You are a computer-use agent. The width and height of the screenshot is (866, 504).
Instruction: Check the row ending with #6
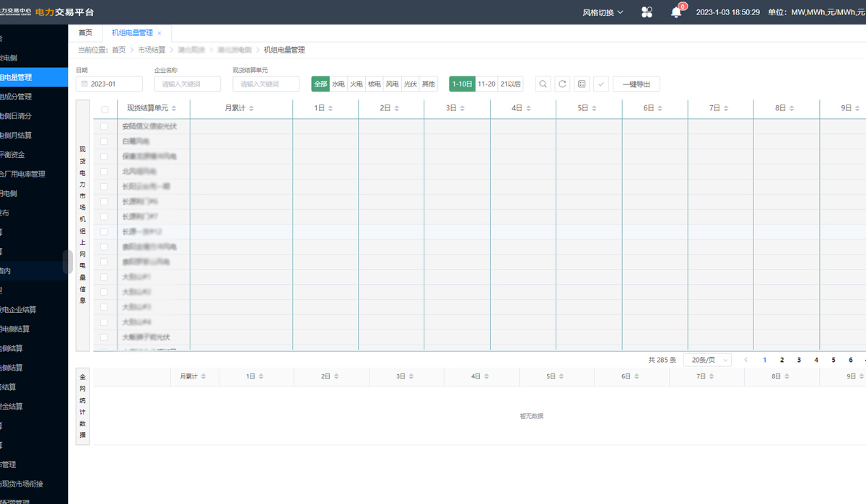click(104, 201)
